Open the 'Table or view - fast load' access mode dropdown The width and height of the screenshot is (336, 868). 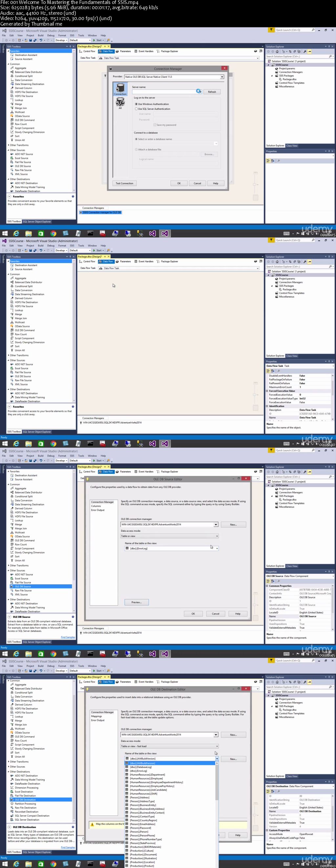(x=217, y=746)
